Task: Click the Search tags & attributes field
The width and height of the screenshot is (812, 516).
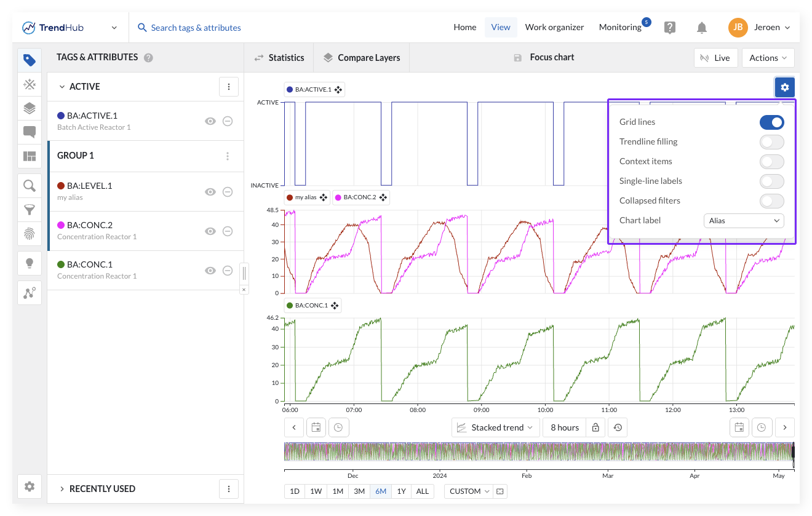Action: click(196, 28)
